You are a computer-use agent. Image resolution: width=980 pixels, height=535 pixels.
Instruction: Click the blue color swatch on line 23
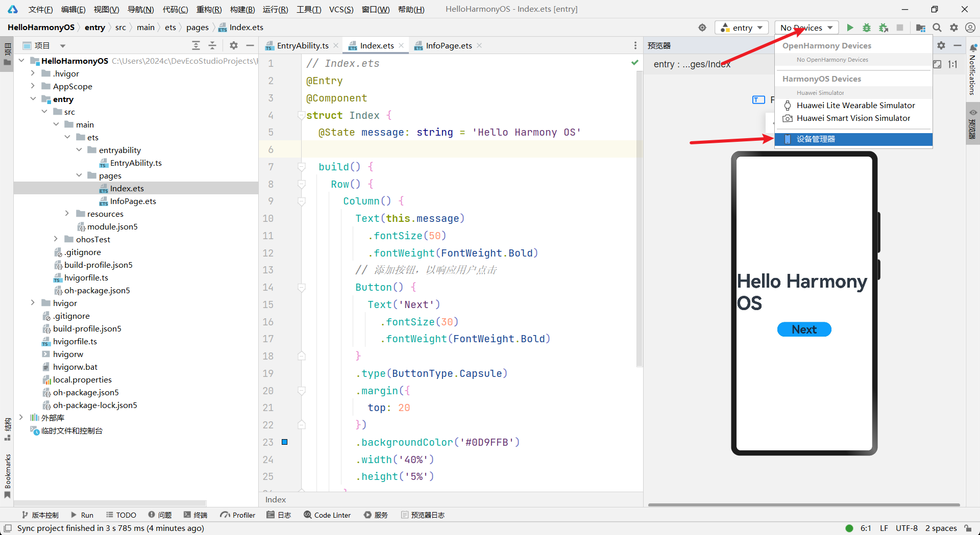tap(285, 442)
